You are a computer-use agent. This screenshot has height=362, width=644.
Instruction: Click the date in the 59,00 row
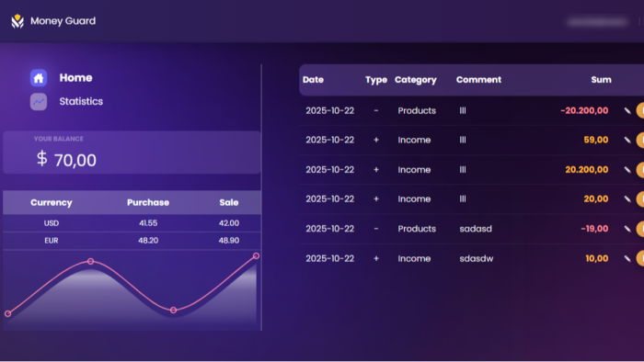pos(329,141)
